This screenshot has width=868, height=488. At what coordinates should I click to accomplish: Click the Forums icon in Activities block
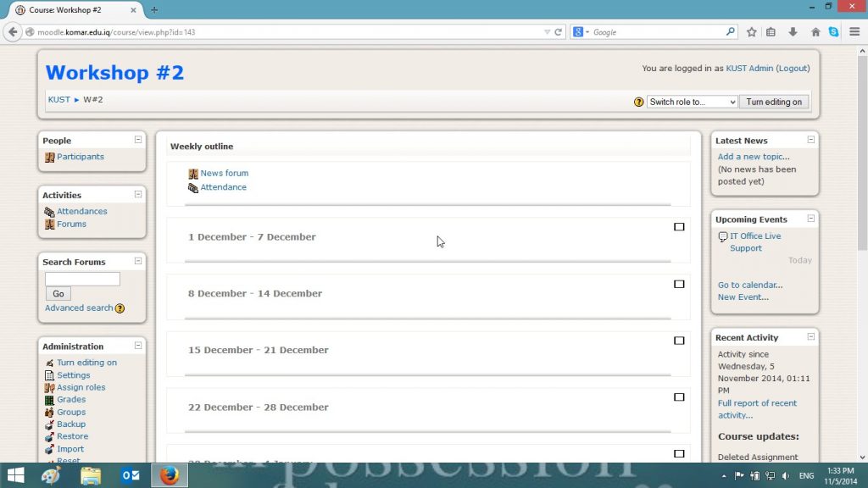[50, 225]
